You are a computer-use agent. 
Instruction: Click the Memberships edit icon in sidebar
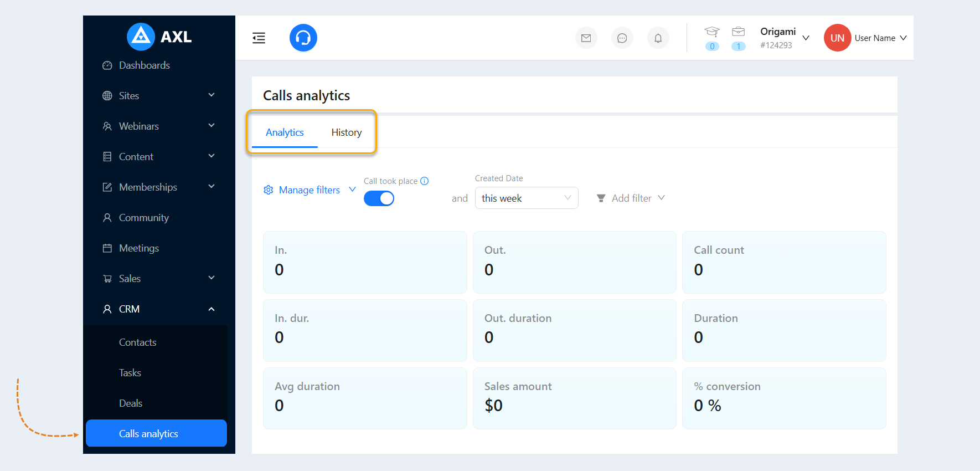point(107,187)
